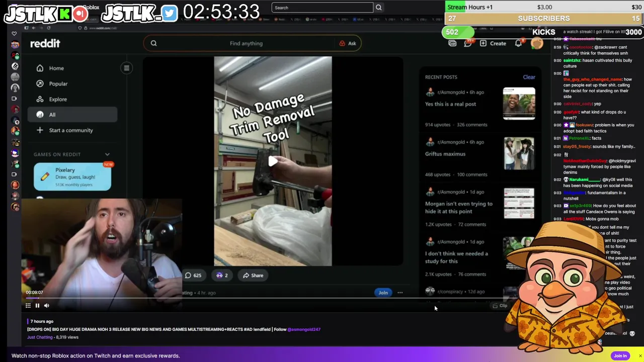644x362 pixels.
Task: Mute the Twitch player volume
Action: pos(46,305)
